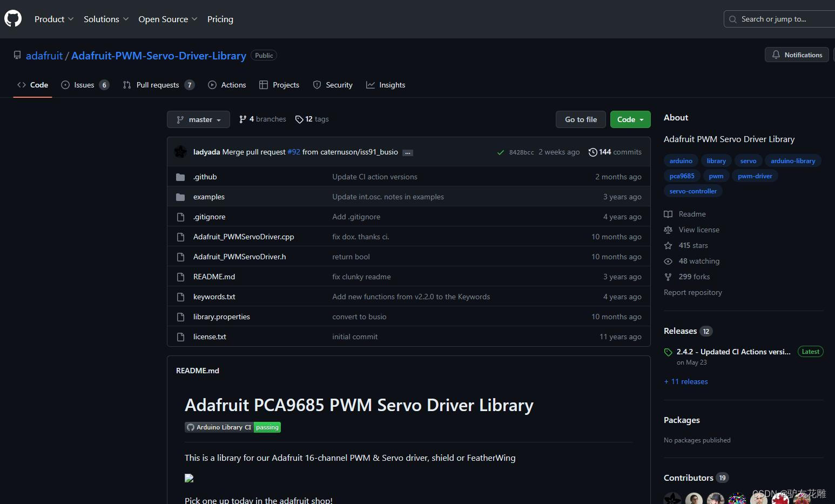Click the arduino topic tag
835x504 pixels.
coord(681,161)
